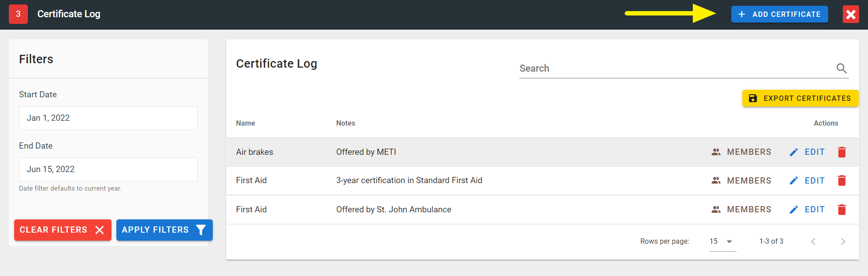
Task: Clear all filters
Action: [62, 230]
